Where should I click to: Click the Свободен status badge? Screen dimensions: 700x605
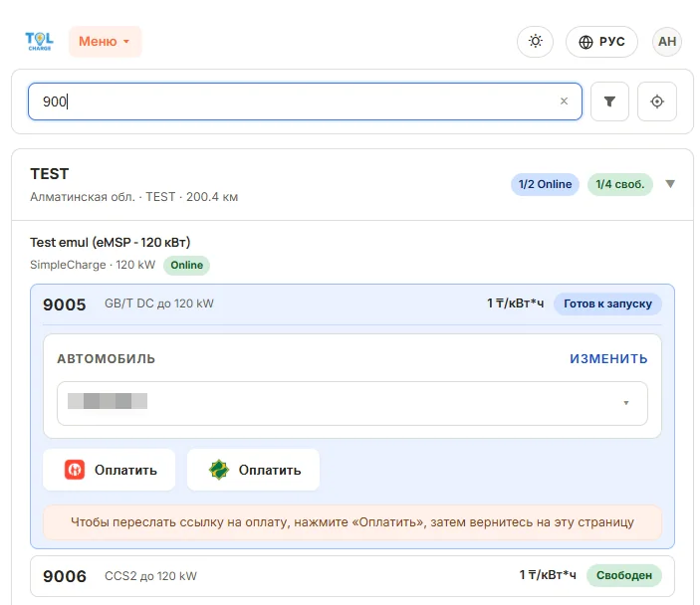[x=624, y=575]
